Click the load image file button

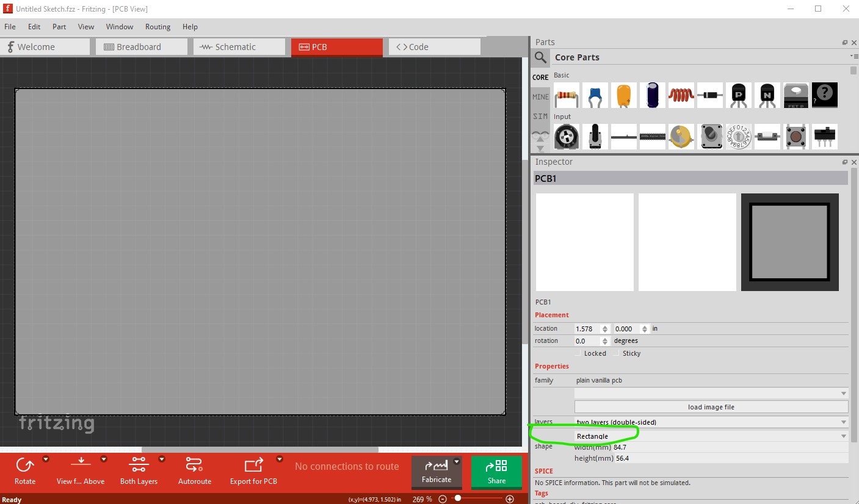pos(711,407)
